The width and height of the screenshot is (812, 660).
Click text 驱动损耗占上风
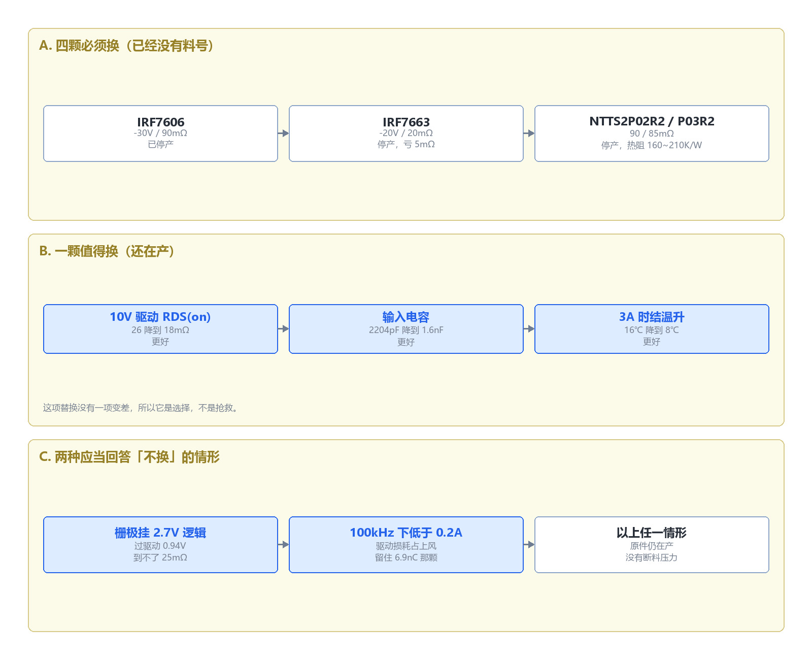(x=406, y=546)
